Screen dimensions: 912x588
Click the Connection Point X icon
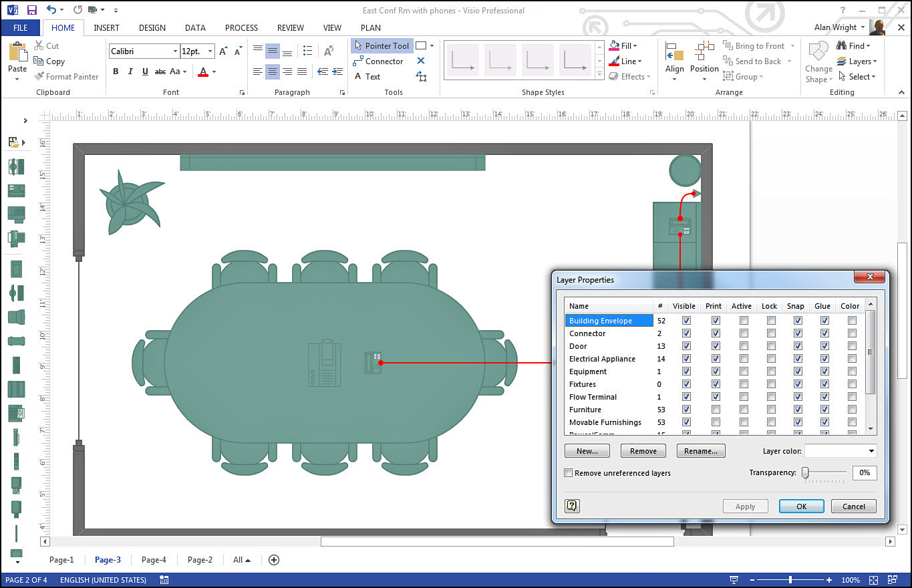[421, 61]
